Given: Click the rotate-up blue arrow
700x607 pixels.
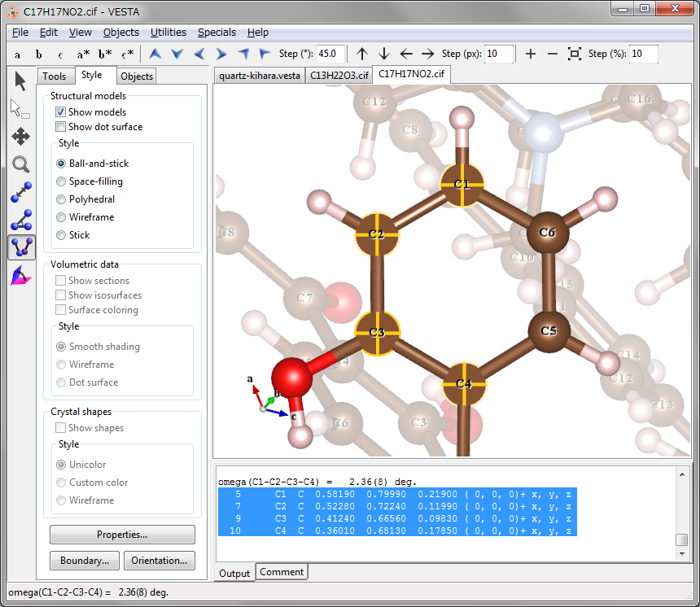Looking at the screenshot, I should pos(155,54).
